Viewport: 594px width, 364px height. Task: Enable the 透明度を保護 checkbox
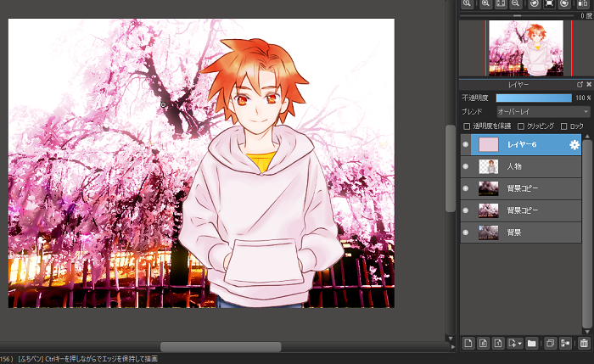coord(466,126)
